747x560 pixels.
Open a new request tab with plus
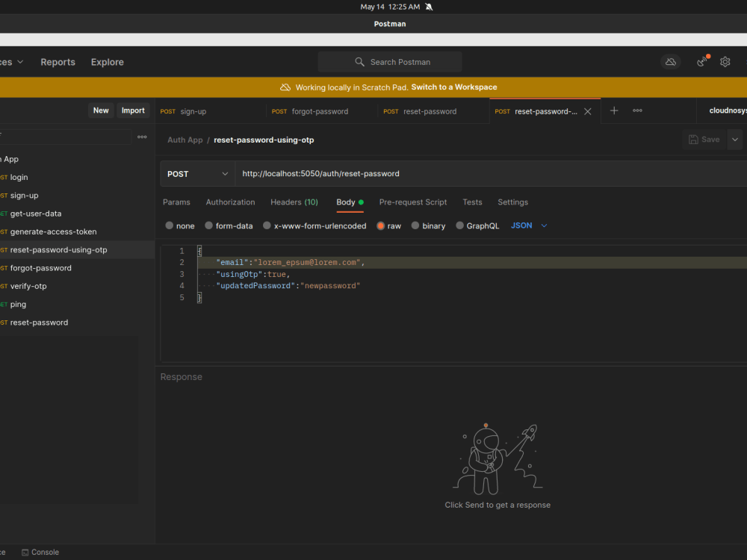614,111
